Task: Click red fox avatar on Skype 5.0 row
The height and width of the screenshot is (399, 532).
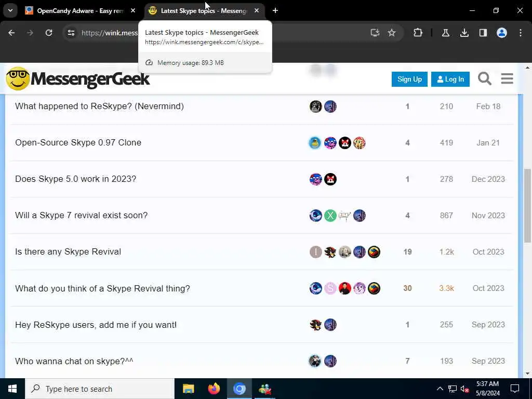Action: 330,179
